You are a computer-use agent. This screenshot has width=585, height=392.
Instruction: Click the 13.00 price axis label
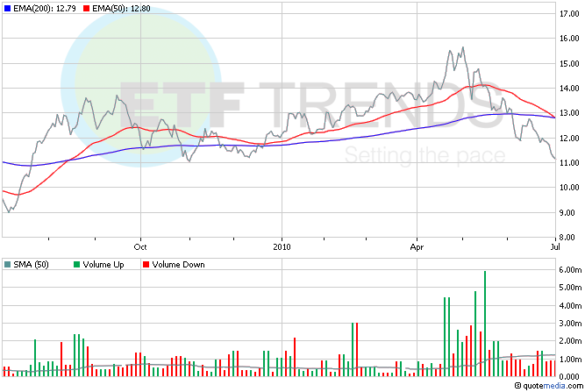click(569, 112)
